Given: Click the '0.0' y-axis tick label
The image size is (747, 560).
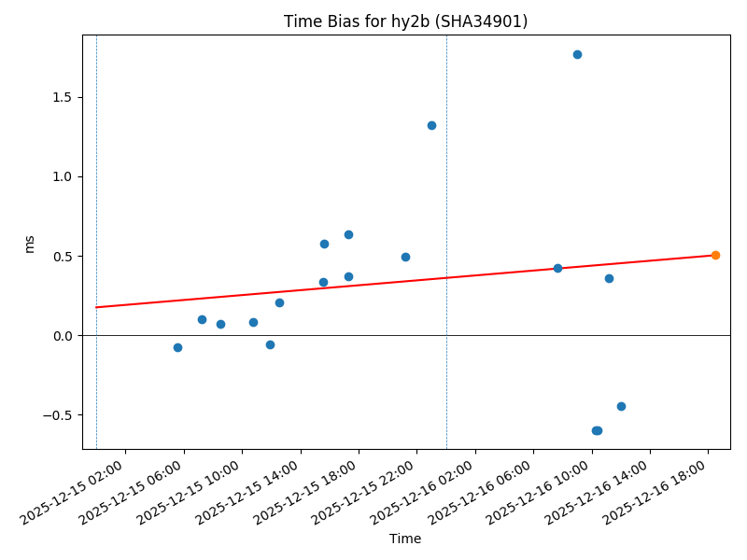Looking at the screenshot, I should pyautogui.click(x=63, y=335).
